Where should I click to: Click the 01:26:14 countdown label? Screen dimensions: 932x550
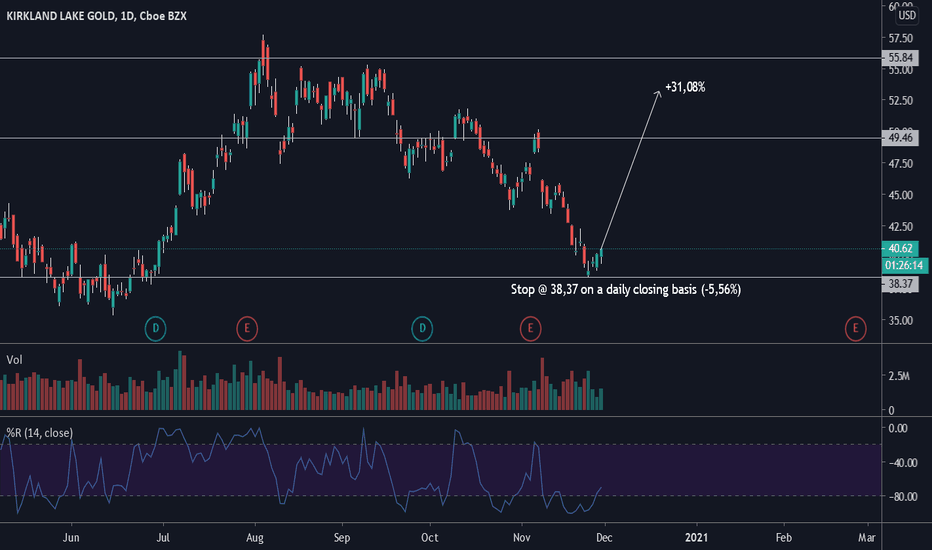tap(904, 265)
